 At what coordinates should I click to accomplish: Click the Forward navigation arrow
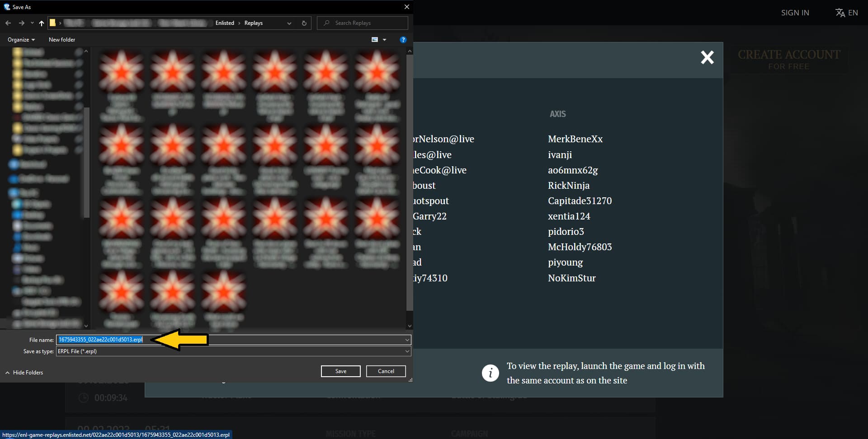pyautogui.click(x=21, y=23)
